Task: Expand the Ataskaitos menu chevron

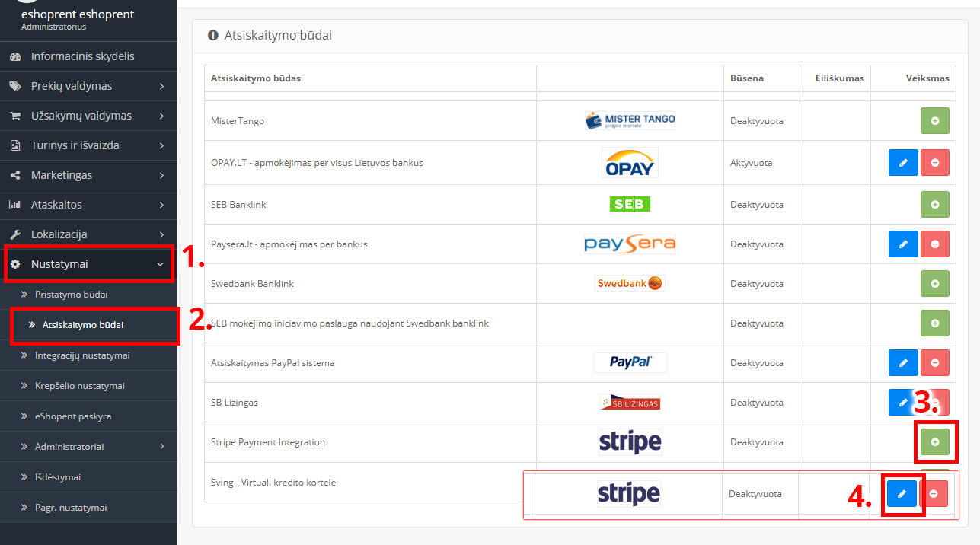Action: 161,205
